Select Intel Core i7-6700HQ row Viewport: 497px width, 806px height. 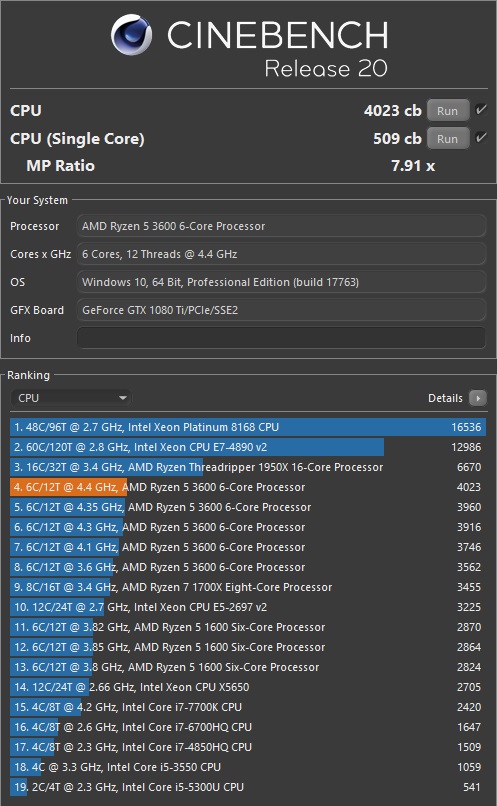[248, 727]
